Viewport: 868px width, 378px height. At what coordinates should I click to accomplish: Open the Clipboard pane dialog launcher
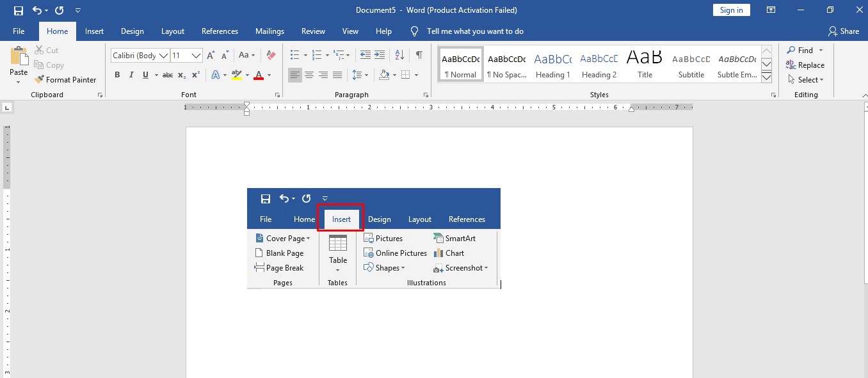point(100,95)
